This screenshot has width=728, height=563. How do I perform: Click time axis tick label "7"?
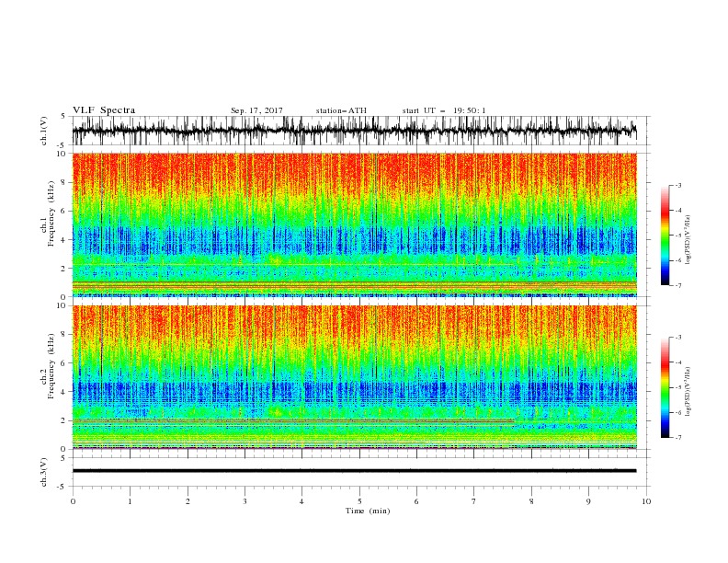pos(474,501)
